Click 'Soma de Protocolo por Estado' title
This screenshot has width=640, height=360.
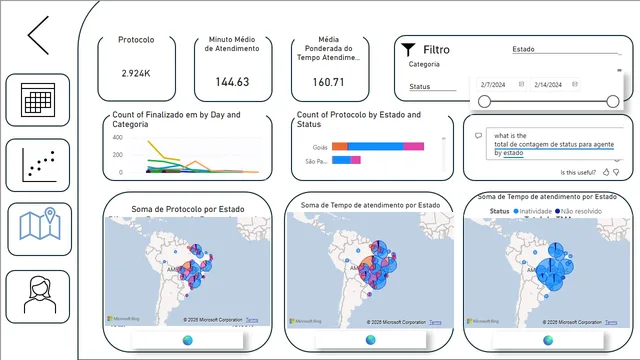tap(188, 209)
